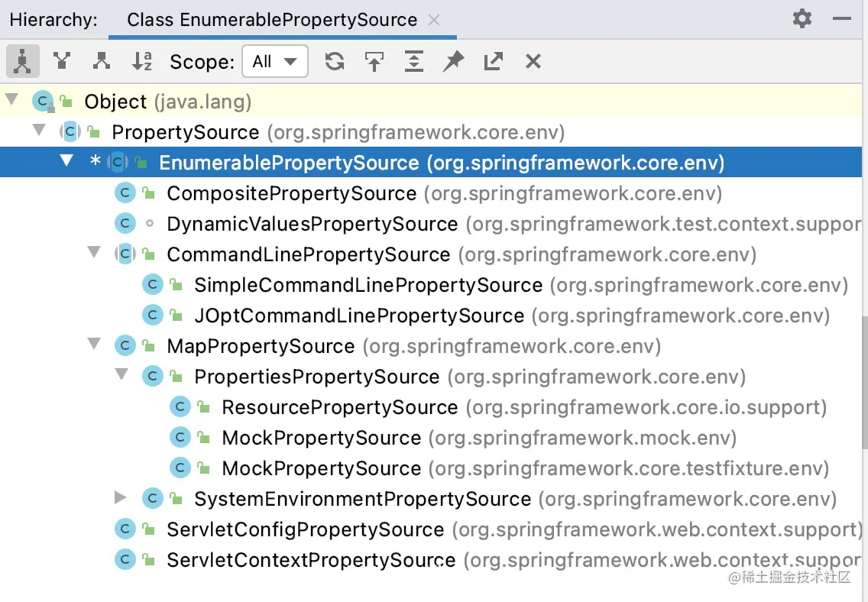The image size is (868, 602).
Task: Collapse the MapPropertySource node
Action: coord(94,344)
